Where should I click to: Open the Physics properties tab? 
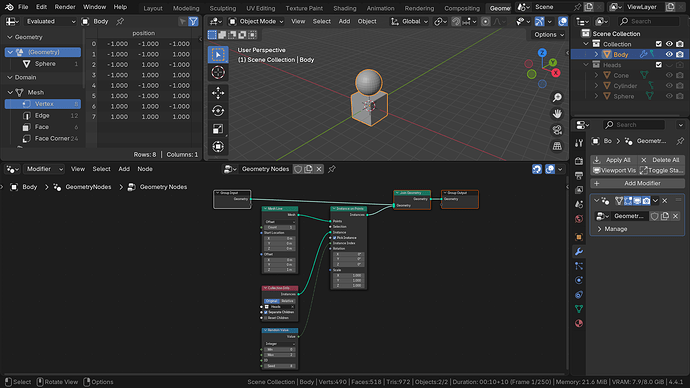pos(579,280)
